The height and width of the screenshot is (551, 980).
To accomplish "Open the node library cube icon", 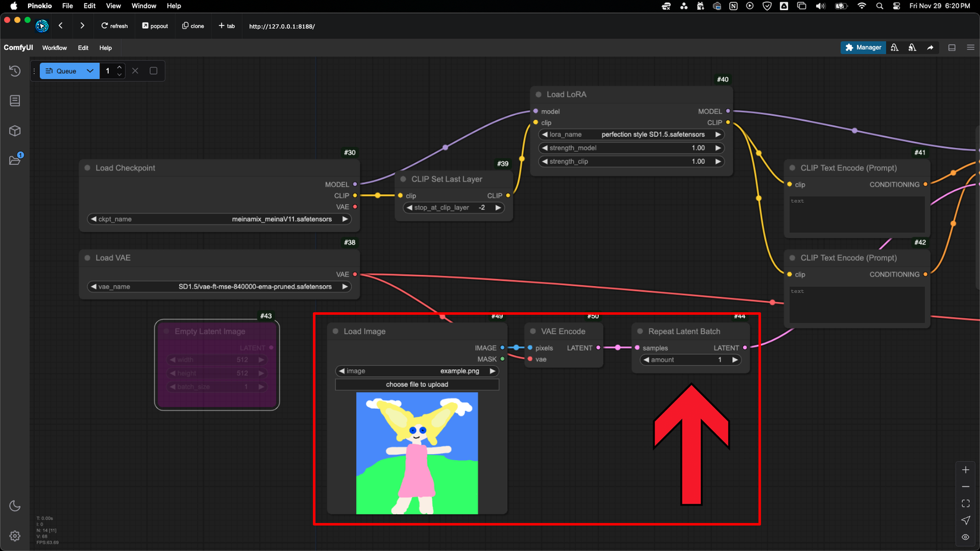I will click(x=15, y=131).
